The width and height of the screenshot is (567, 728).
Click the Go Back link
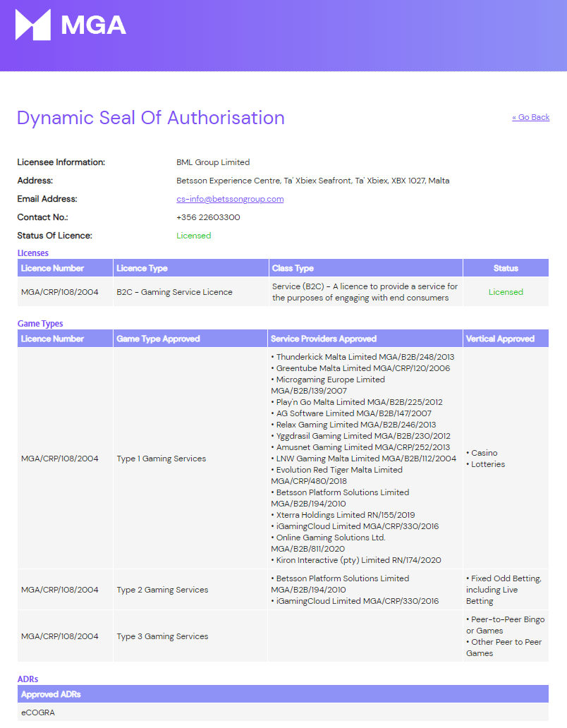pos(530,117)
